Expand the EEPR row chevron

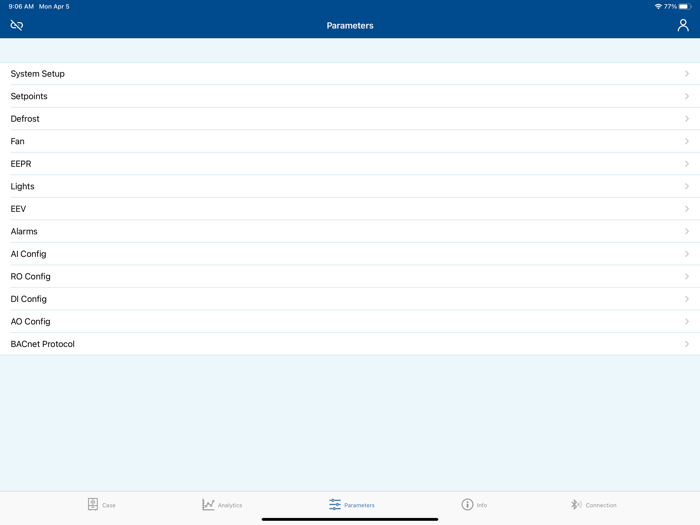[687, 164]
